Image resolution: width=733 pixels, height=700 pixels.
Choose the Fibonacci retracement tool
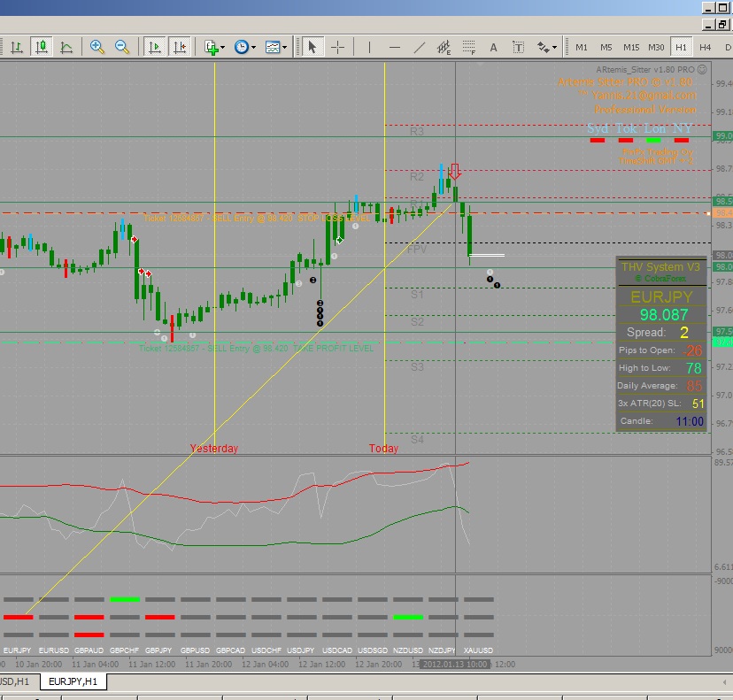468,47
